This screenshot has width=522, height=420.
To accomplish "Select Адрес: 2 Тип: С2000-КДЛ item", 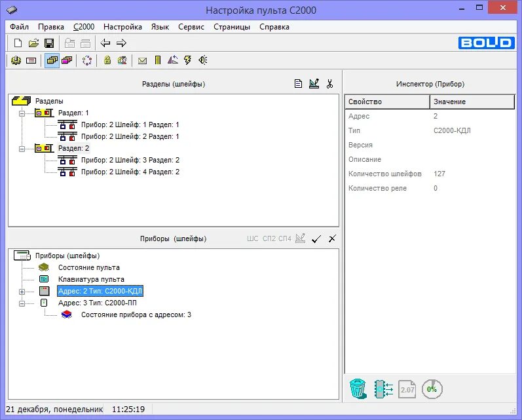I will tap(100, 291).
